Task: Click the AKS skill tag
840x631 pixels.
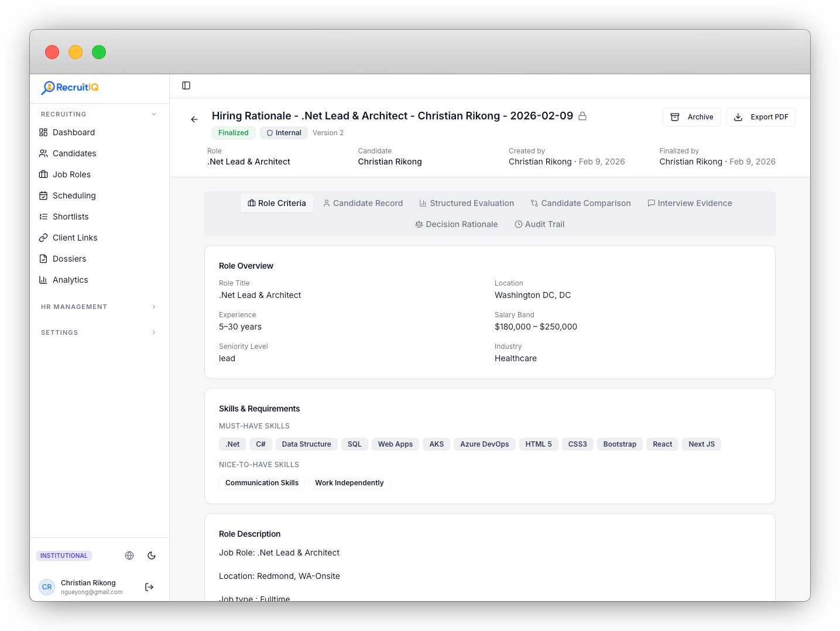Action: [437, 444]
